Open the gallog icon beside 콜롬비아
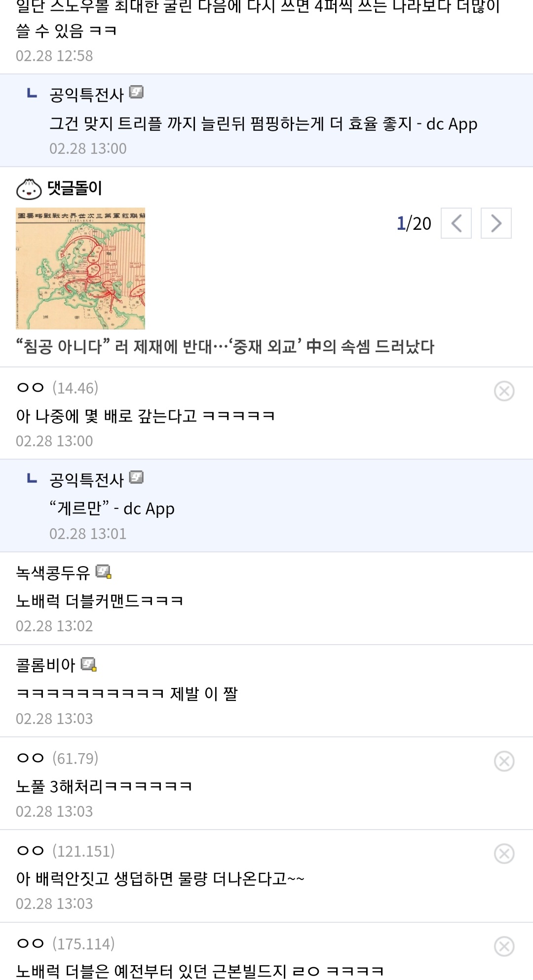This screenshot has height=980, width=533. click(88, 664)
